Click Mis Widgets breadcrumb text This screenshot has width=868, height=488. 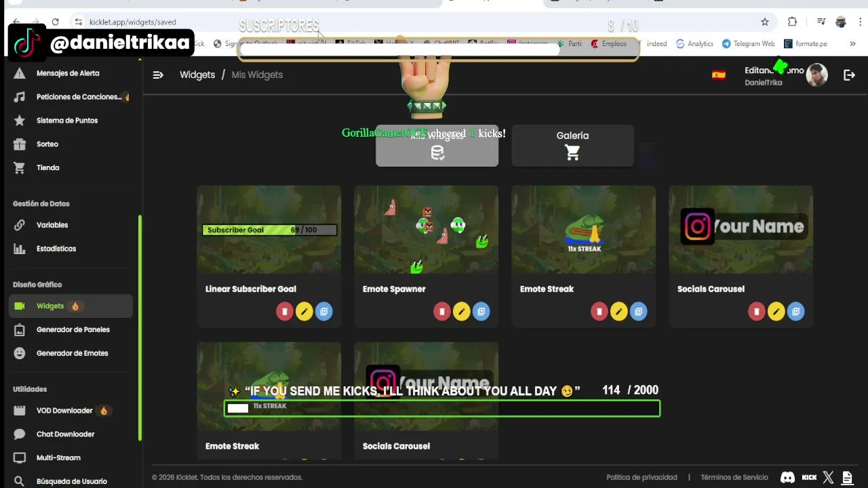click(257, 75)
